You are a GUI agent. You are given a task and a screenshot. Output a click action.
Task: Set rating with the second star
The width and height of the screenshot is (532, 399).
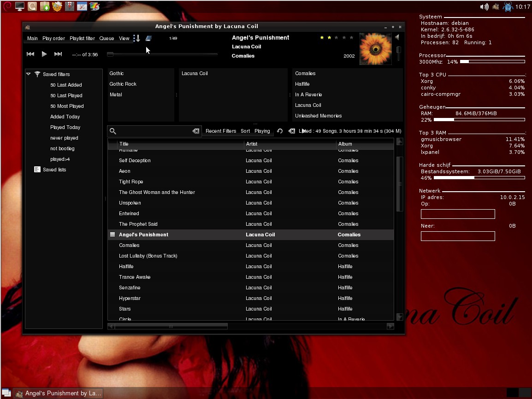pos(329,38)
